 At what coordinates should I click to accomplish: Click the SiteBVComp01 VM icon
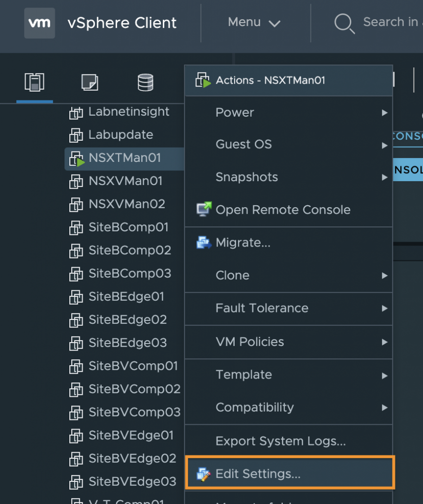pyautogui.click(x=76, y=367)
